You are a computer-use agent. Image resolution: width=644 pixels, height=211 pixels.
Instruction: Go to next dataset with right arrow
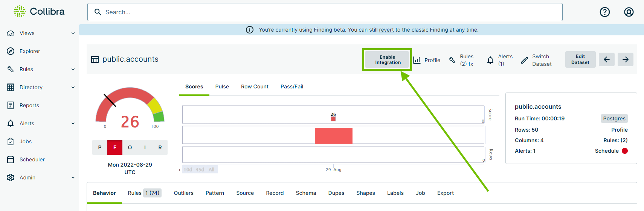[x=625, y=59]
